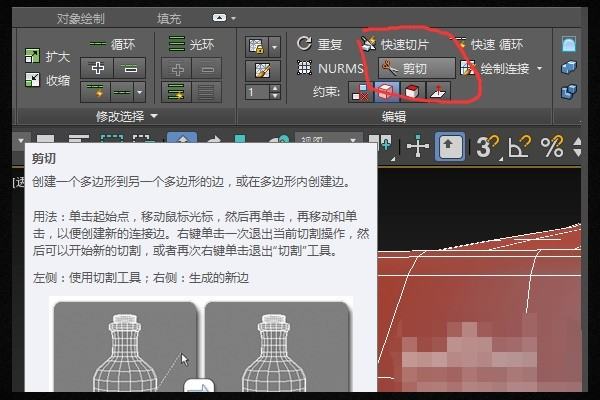
Task: Open the 绘制连接 dropdown arrow
Action: [541, 69]
